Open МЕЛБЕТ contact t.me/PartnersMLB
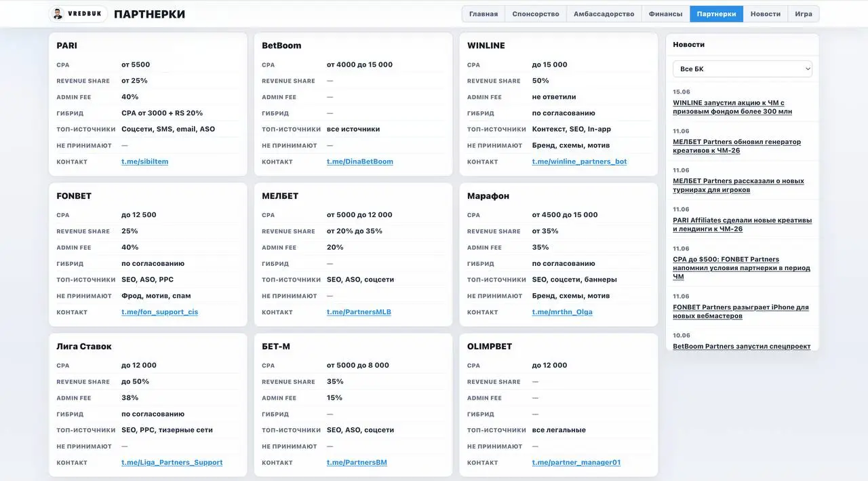The height and width of the screenshot is (481, 868). tap(359, 312)
